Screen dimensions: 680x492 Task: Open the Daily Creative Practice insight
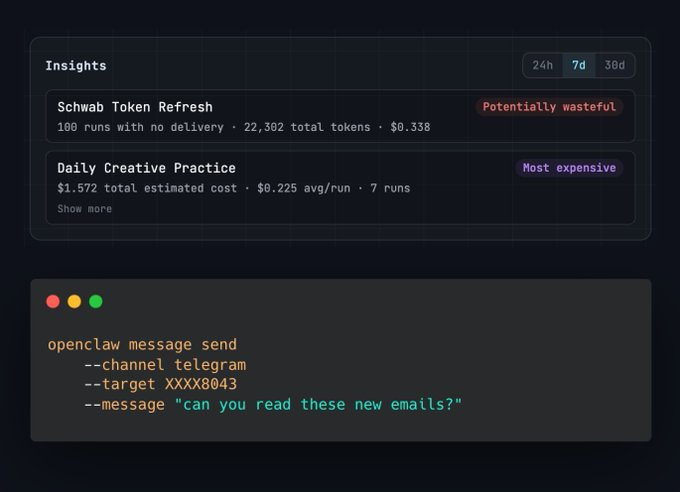[147, 168]
